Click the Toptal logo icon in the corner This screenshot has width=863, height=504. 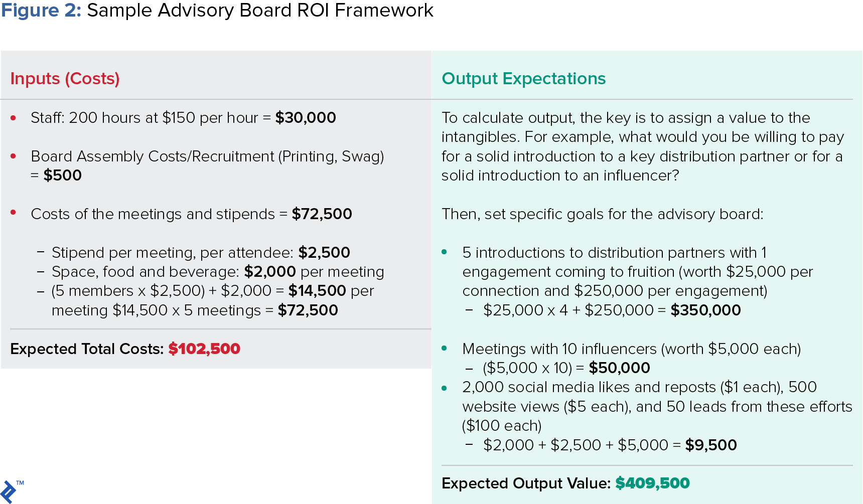click(x=9, y=491)
